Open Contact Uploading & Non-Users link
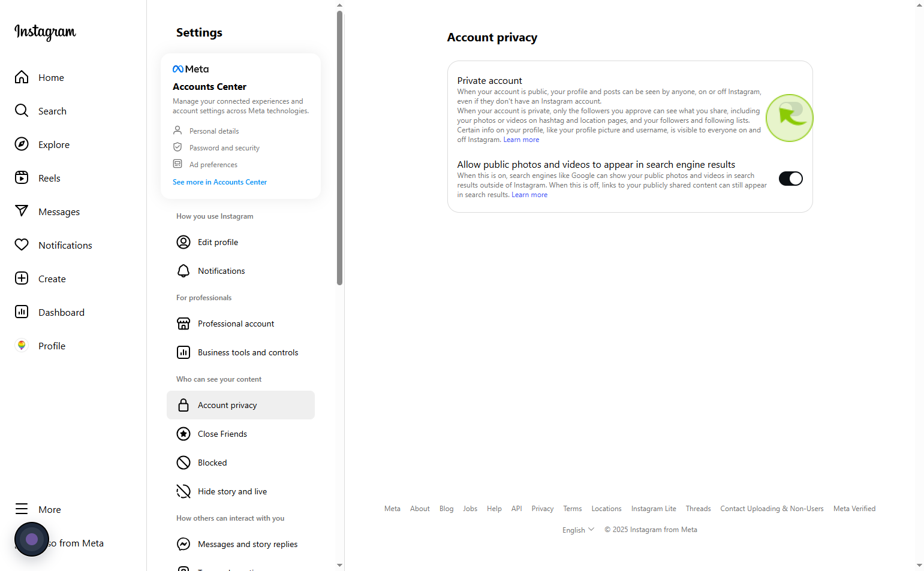 tap(772, 509)
